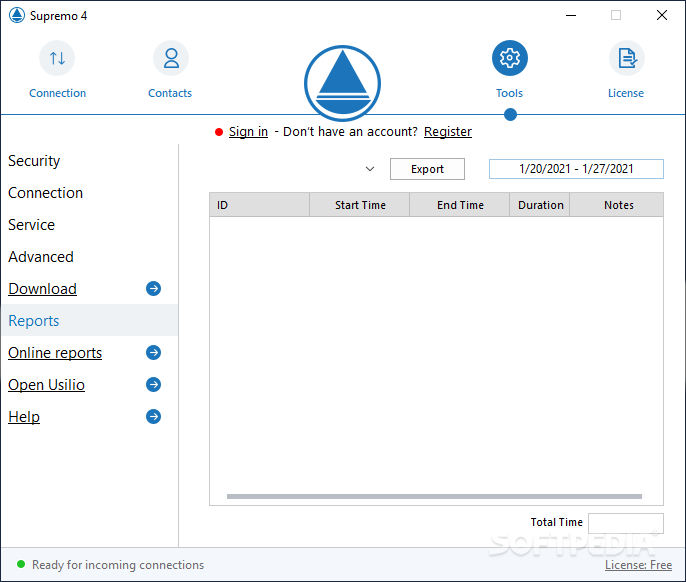
Task: Click the 'Ready for incoming connections' status text
Action: point(118,565)
